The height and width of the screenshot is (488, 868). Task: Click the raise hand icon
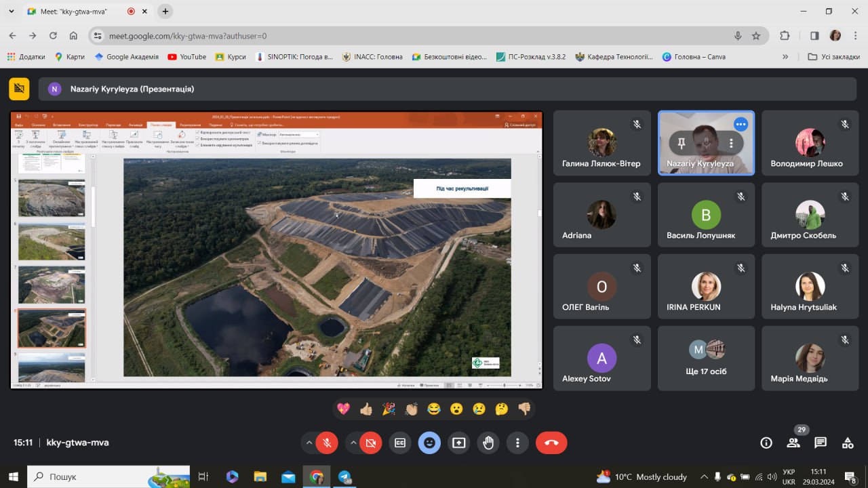click(488, 443)
